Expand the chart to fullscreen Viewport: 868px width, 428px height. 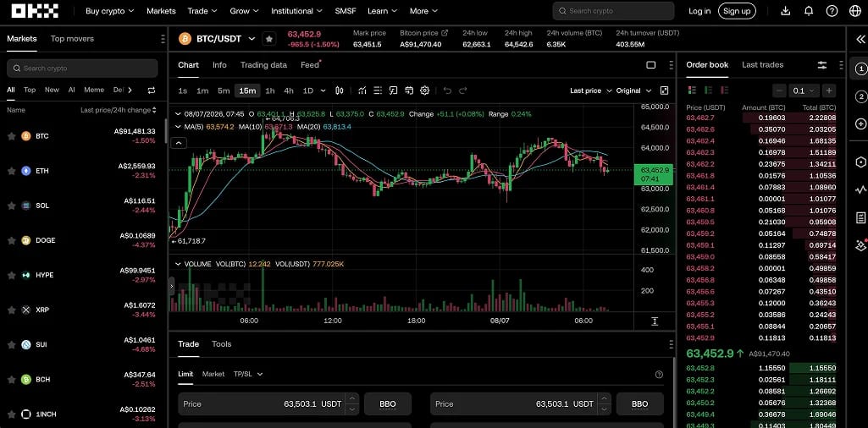(664, 91)
